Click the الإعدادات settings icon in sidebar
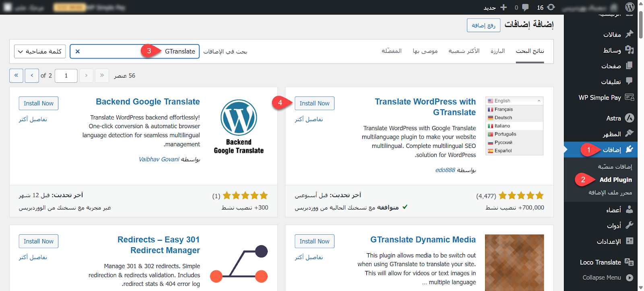 pos(630,241)
